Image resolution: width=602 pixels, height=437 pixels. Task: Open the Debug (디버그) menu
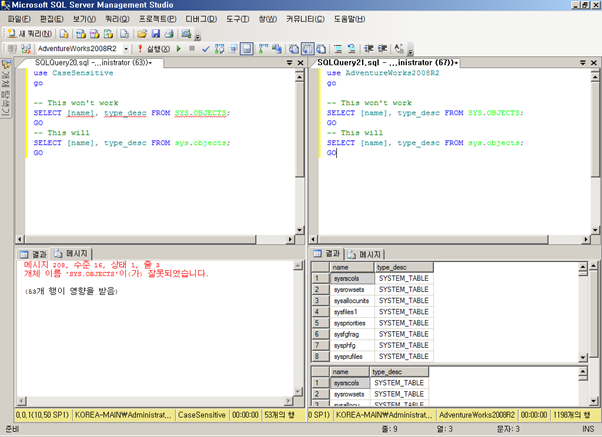tap(201, 19)
